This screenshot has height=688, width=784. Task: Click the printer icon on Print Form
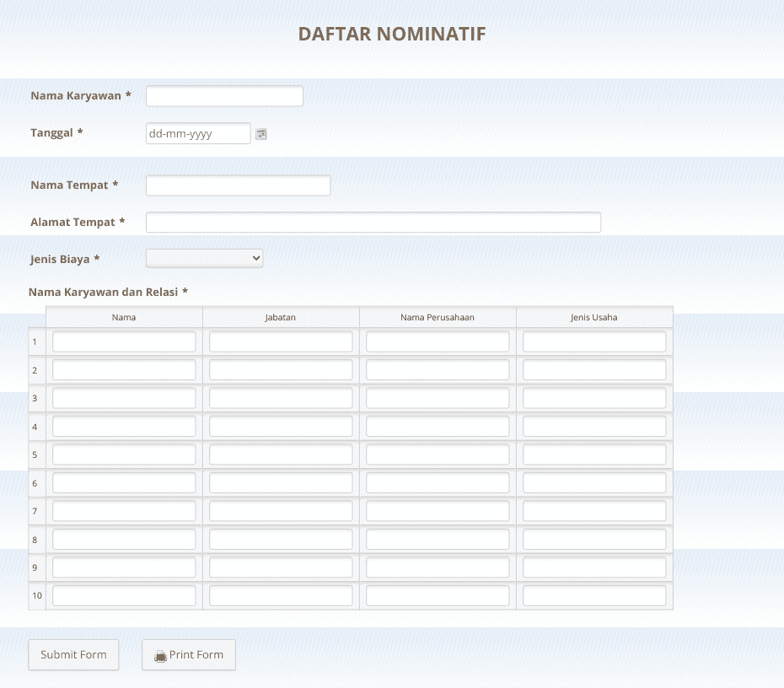tap(159, 654)
